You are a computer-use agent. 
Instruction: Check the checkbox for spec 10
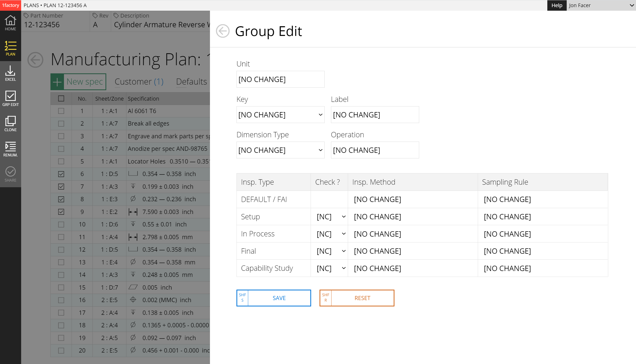(61, 224)
